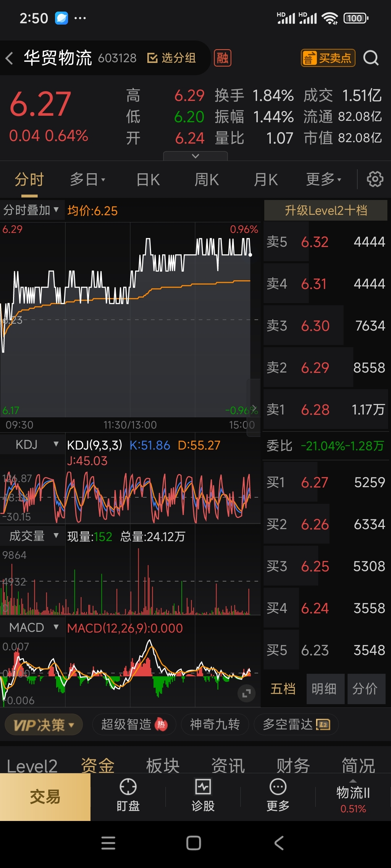Expand the MACD chart to fullscreen
Viewport: 391px width, 868px height.
[247, 693]
